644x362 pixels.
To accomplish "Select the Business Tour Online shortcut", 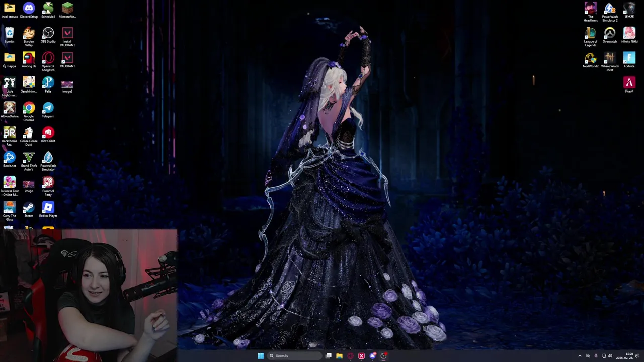I will click(x=10, y=186).
